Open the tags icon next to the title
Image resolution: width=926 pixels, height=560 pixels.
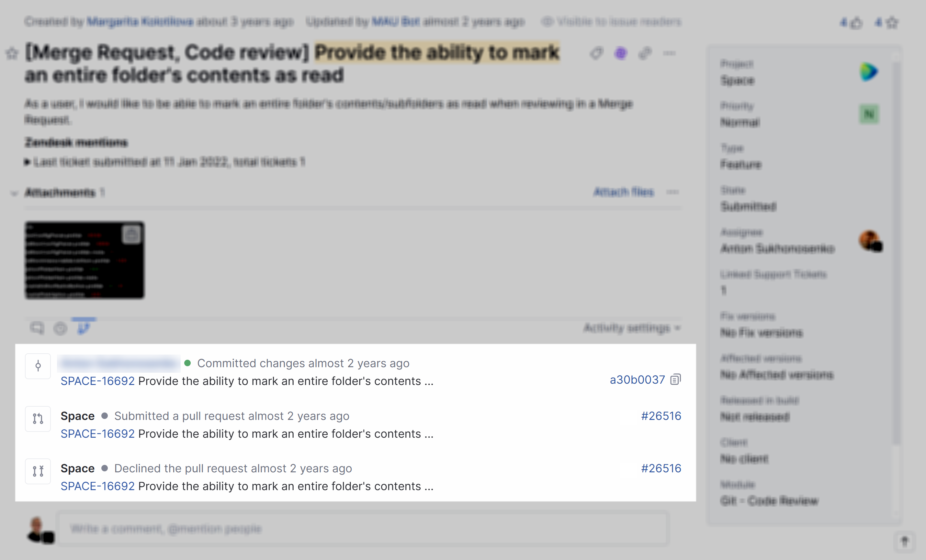596,53
